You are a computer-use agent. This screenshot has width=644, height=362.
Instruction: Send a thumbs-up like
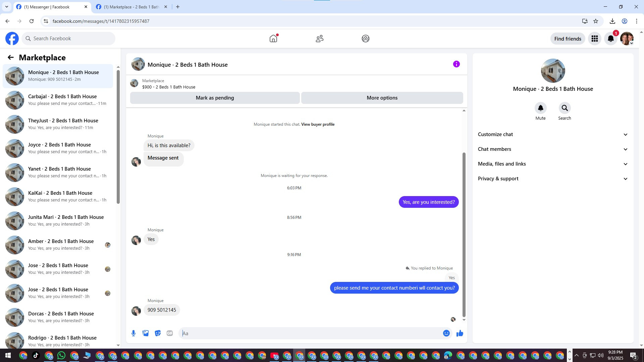(x=460, y=333)
